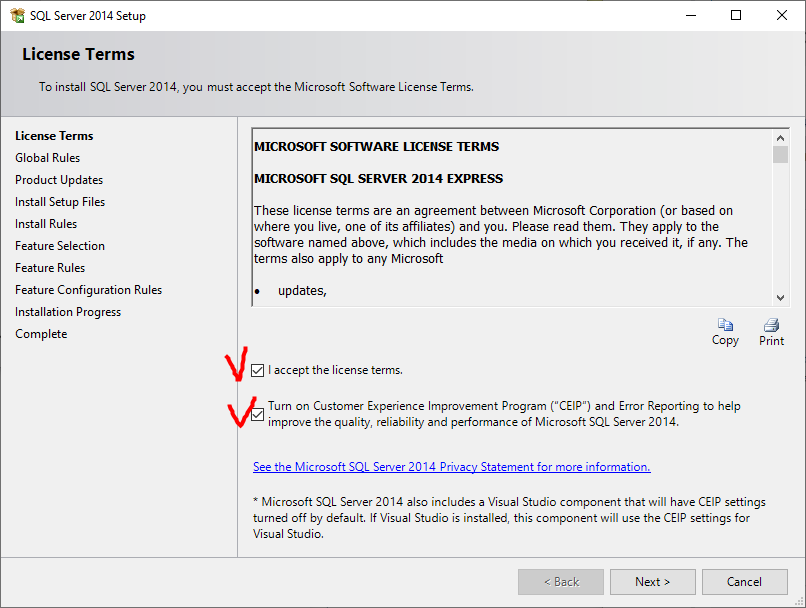Select Complete step in sidebar
Image resolution: width=806 pixels, height=608 pixels.
[x=41, y=334]
